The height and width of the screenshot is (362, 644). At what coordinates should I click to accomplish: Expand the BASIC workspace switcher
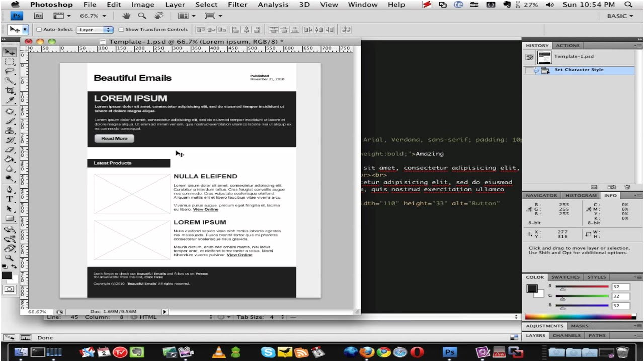620,16
